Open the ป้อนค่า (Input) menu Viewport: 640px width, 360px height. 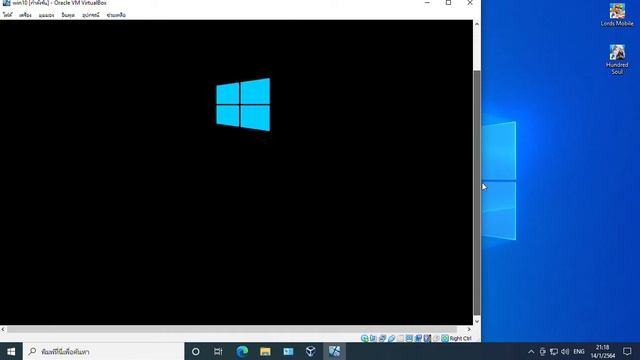pyautogui.click(x=68, y=15)
